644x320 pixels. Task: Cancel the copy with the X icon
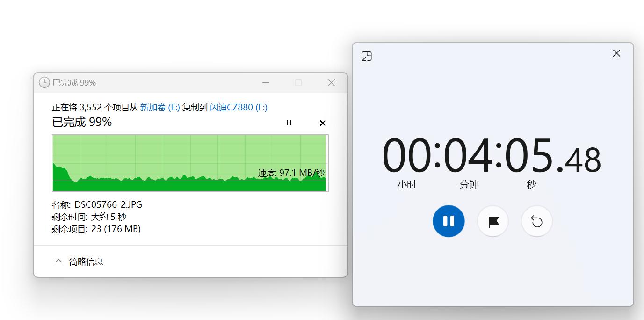322,123
